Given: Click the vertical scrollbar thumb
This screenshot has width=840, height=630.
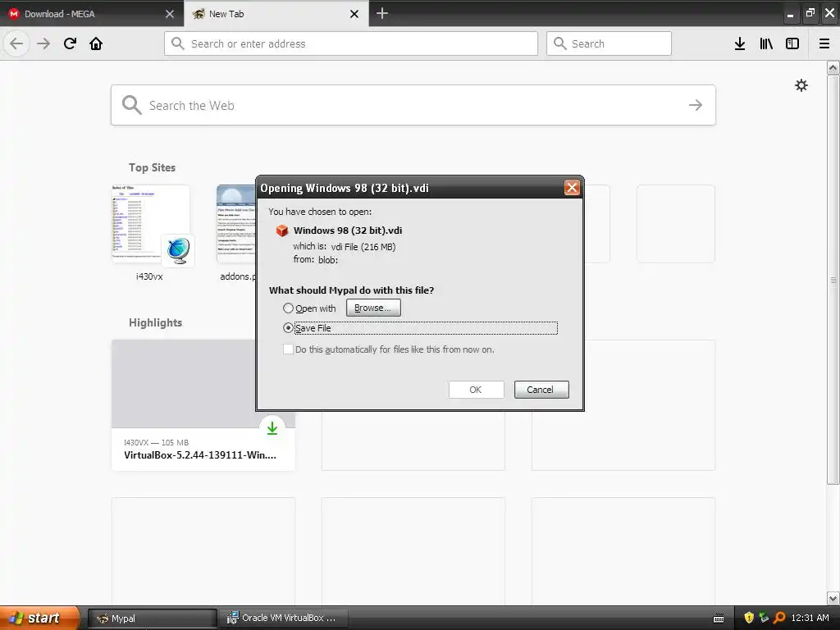Looking at the screenshot, I should [x=833, y=280].
